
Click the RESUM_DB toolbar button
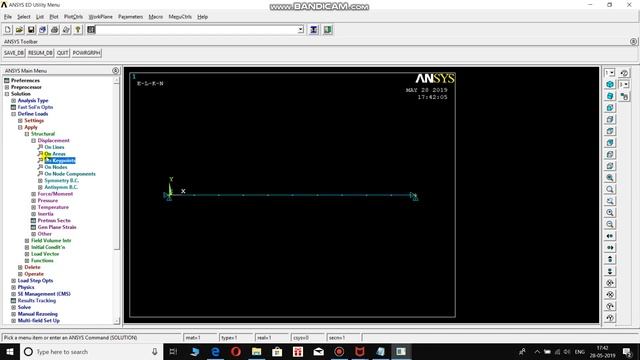40,53
